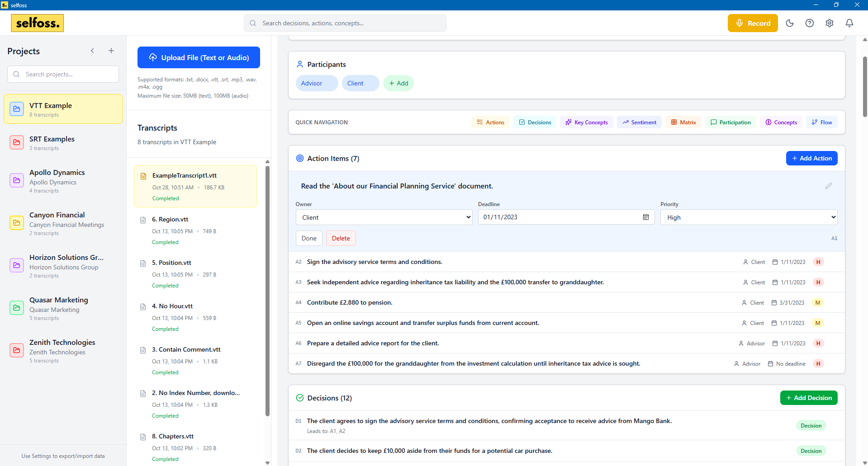Jump to Key Concepts section
Screen dimensions: 868x466
pyautogui.click(x=587, y=122)
